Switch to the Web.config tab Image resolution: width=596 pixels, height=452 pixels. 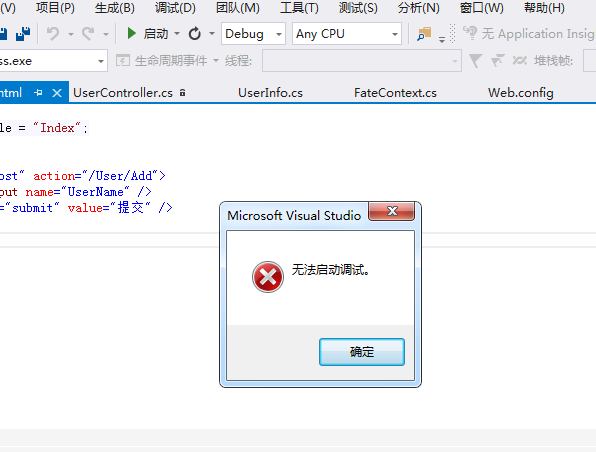click(x=521, y=93)
